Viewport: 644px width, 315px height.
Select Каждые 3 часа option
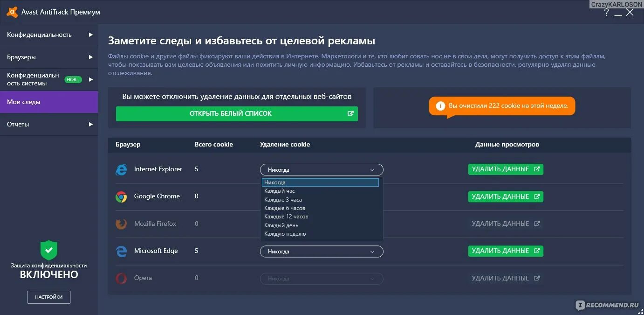(320, 200)
